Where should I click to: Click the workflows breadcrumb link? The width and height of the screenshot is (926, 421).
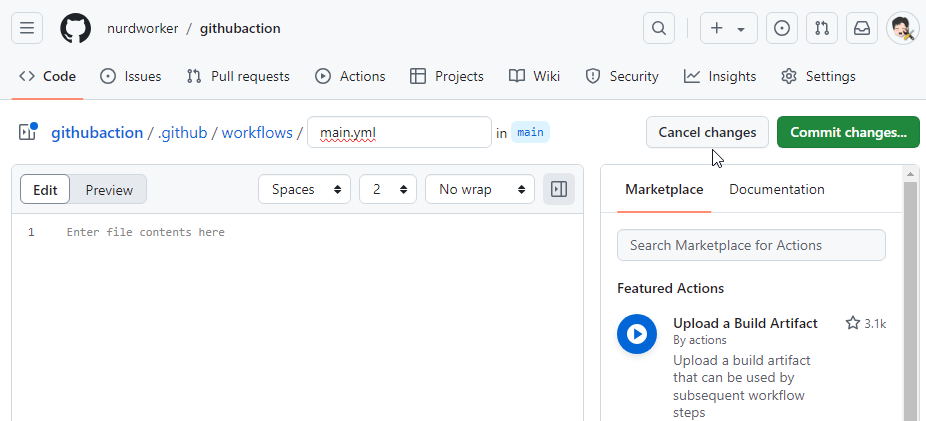coord(257,132)
